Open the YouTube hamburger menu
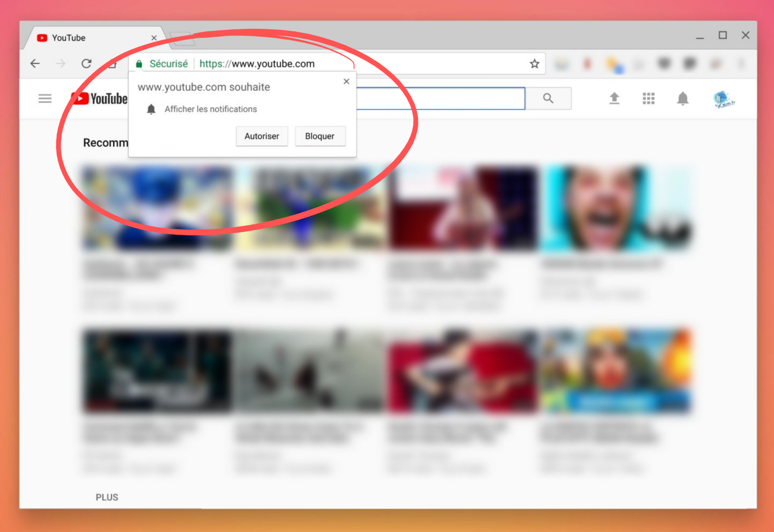 coord(45,98)
